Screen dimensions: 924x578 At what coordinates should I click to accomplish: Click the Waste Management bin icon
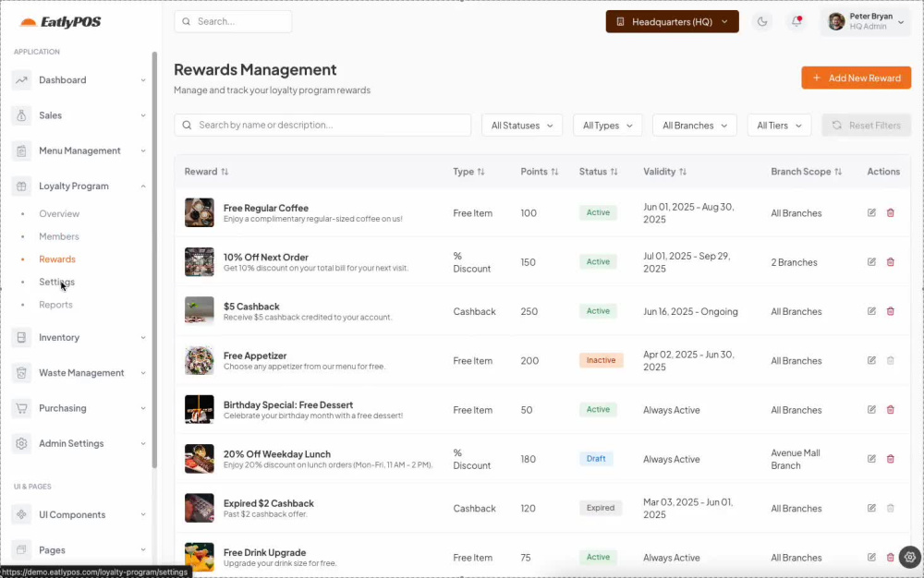21,373
